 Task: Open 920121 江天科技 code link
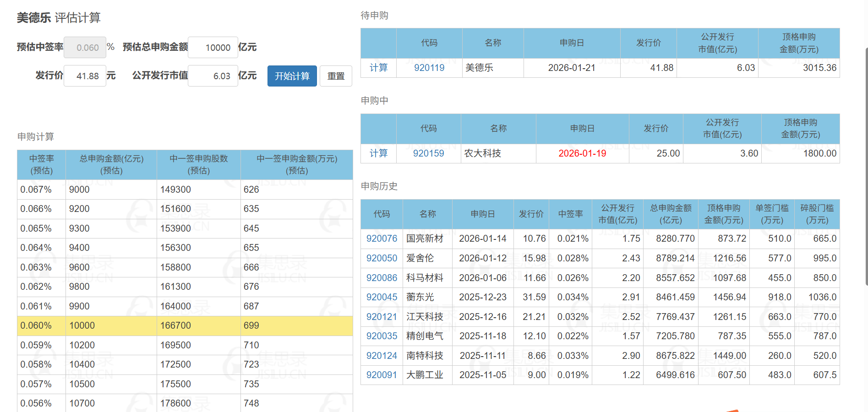click(x=382, y=317)
